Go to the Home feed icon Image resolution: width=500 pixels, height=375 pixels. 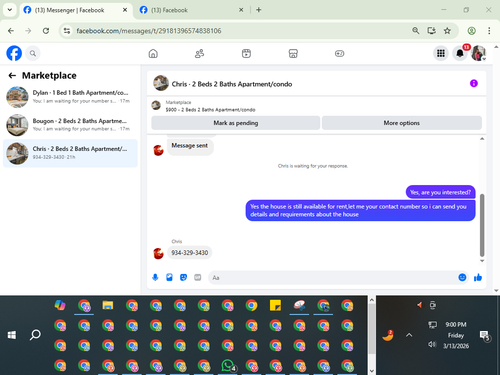click(x=153, y=53)
